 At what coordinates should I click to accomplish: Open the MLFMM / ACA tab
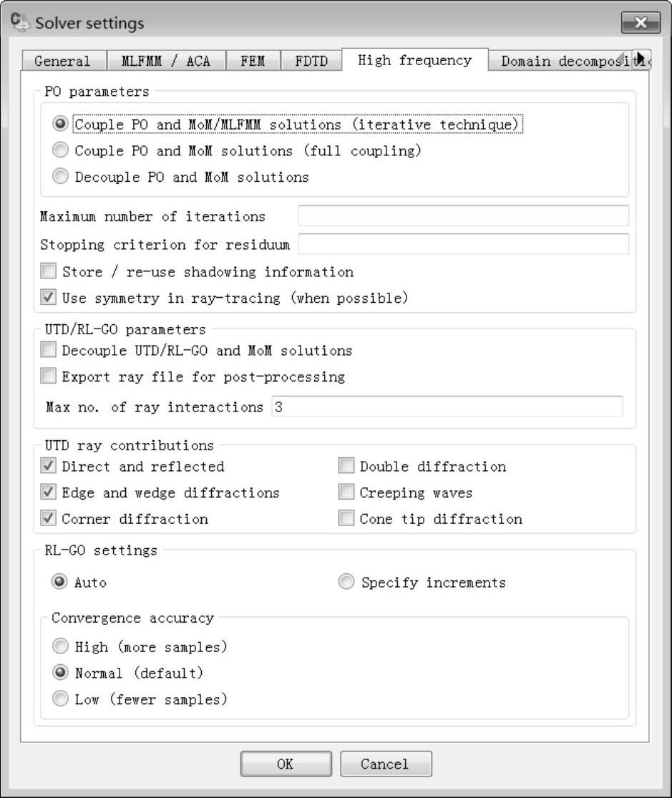click(166, 61)
